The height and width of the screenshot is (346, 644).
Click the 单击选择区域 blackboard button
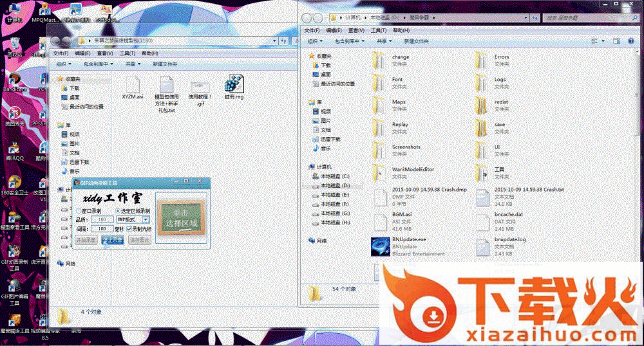click(181, 218)
